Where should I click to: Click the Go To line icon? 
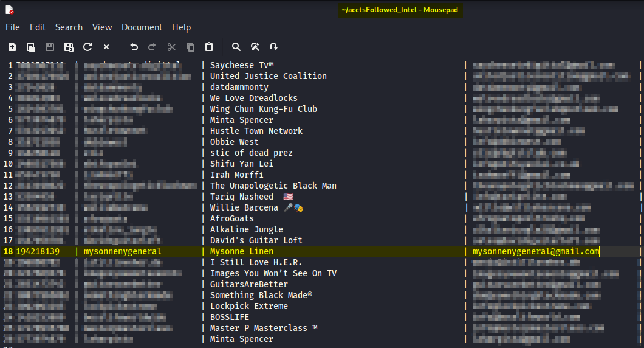tap(273, 47)
